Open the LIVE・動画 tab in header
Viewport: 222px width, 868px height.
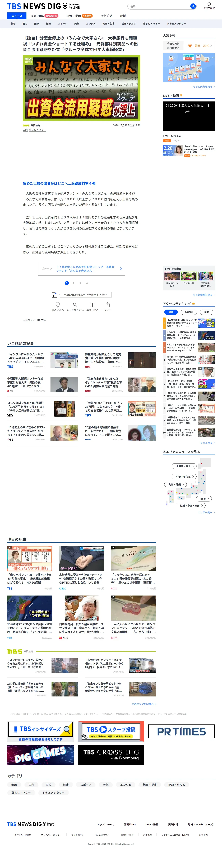(x=79, y=16)
